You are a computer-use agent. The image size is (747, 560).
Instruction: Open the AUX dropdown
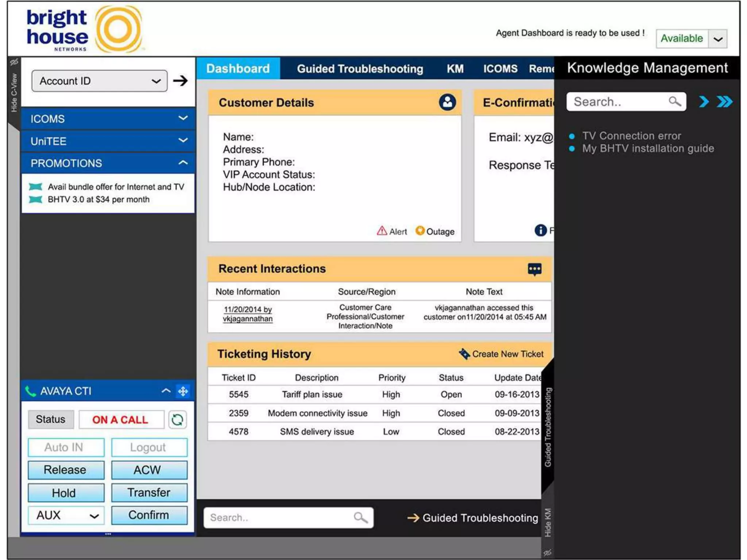point(66,516)
